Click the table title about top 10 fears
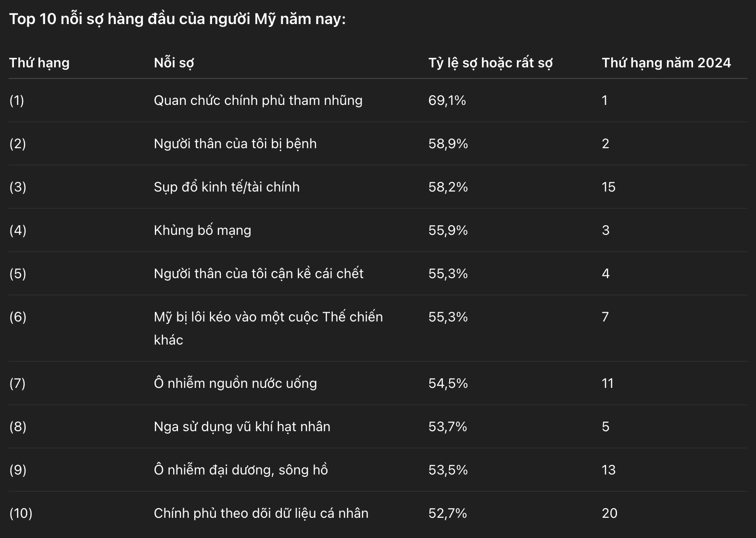The image size is (756, 538). click(177, 19)
